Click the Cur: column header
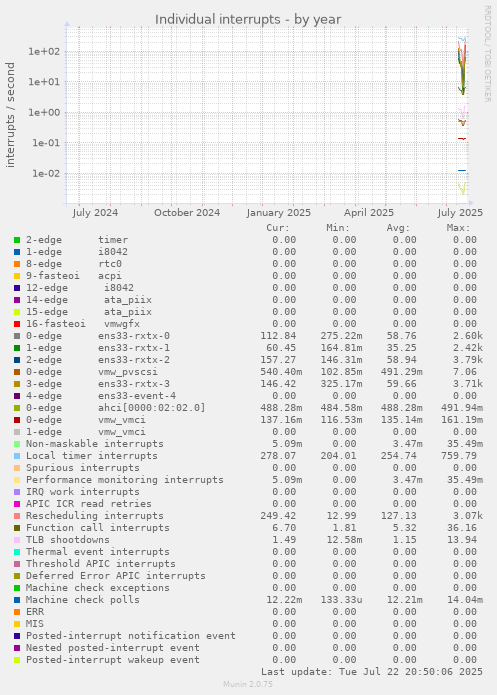The width and height of the screenshot is (497, 695). pyautogui.click(x=278, y=228)
